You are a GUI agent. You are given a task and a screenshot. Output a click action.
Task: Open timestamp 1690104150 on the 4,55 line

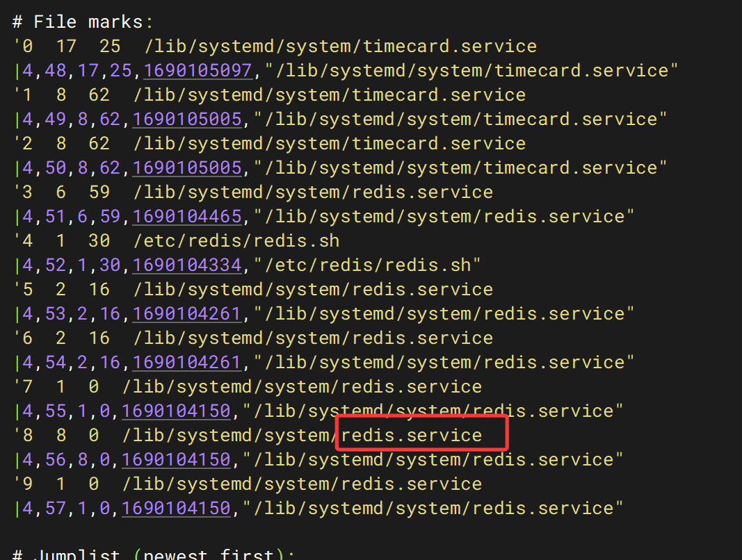176,411
